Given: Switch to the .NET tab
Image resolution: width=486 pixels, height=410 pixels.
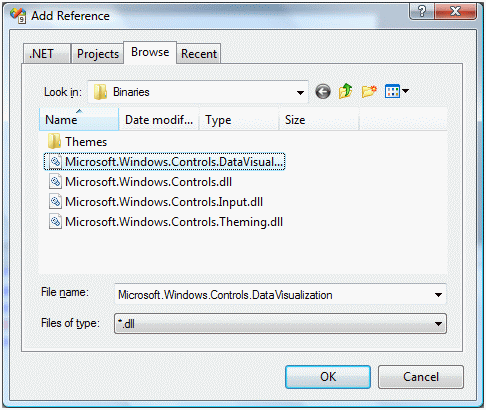Looking at the screenshot, I should (47, 54).
